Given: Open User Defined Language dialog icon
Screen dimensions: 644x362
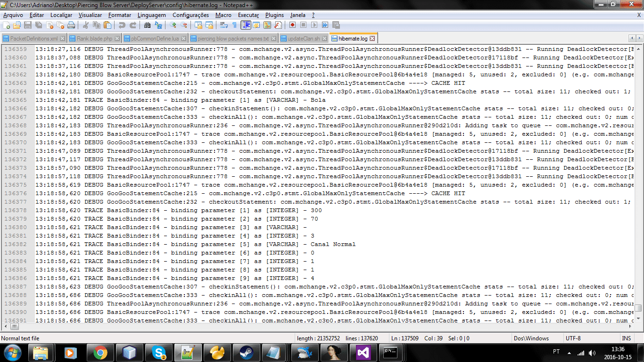Looking at the screenshot, I should pos(256,25).
